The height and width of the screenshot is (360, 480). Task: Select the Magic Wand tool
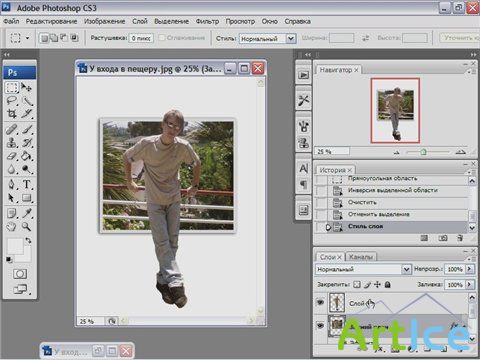point(27,100)
